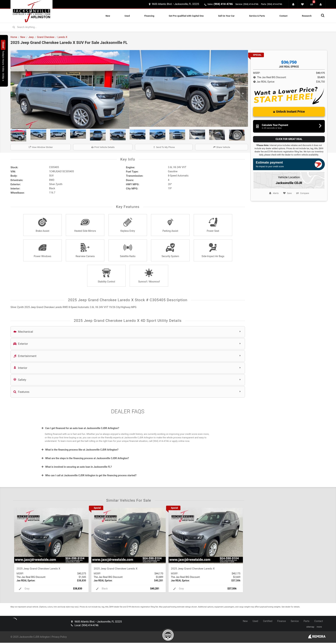Select the wheel close-up gallery thumbnail
336x644 pixels.
(x=237, y=135)
